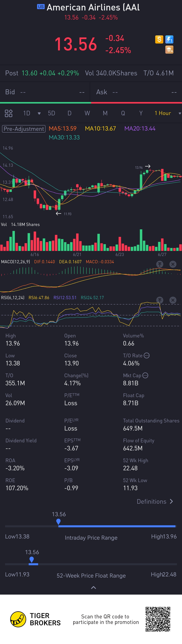Viewport: 182px width, 644px height.
Task: Tap the Vol 14.18M Shares label
Action: 20,224
